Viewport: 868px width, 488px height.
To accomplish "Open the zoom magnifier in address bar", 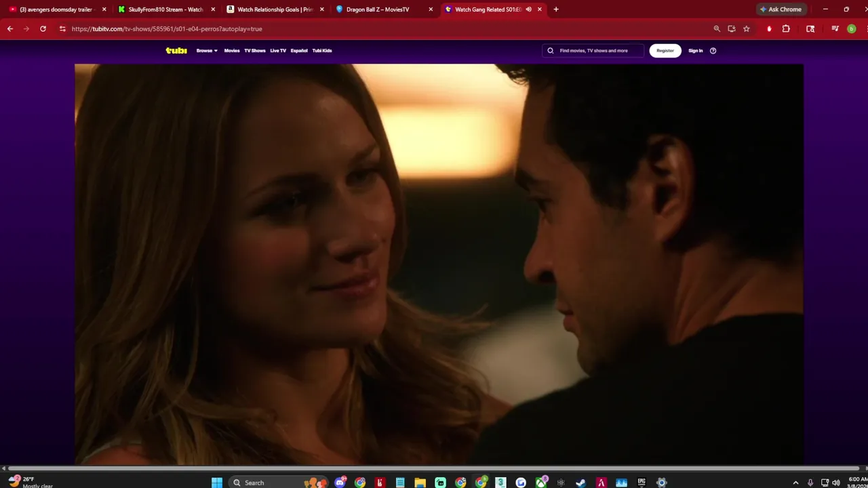I will click(717, 28).
